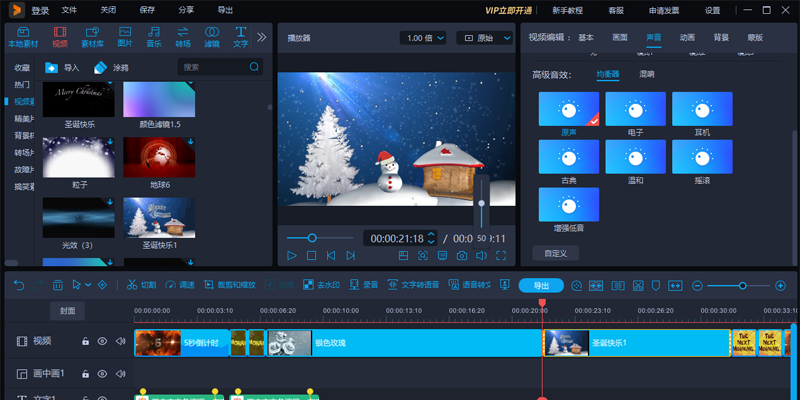
Task: Open the 原始 aspect ratio dropdown
Action: (485, 38)
